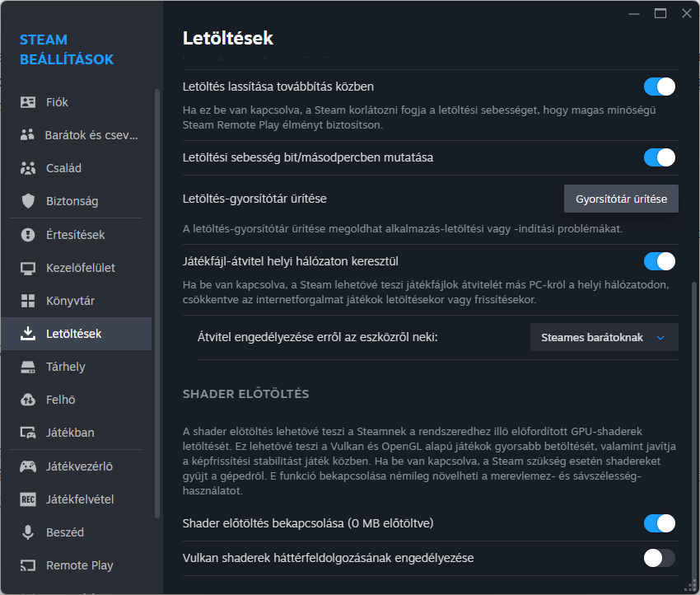The width and height of the screenshot is (700, 595).
Task: Click the Játékfelvétel REC icon
Action: [x=28, y=499]
